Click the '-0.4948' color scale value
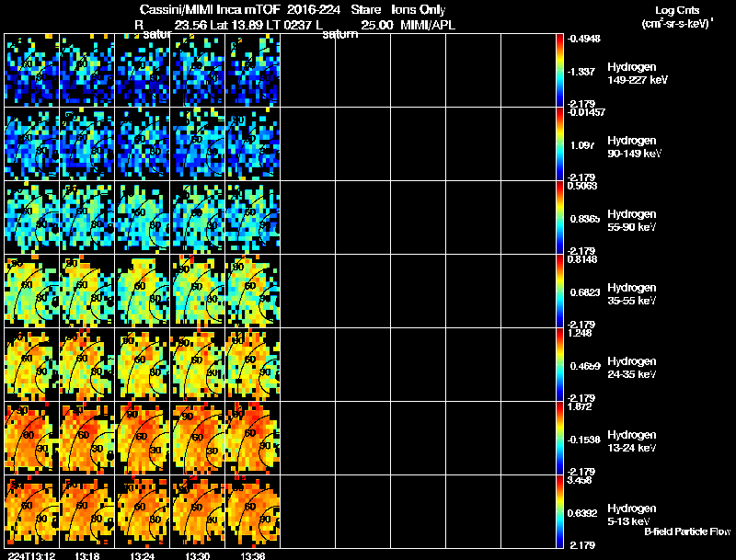Image resolution: width=736 pixels, height=560 pixels. [584, 39]
